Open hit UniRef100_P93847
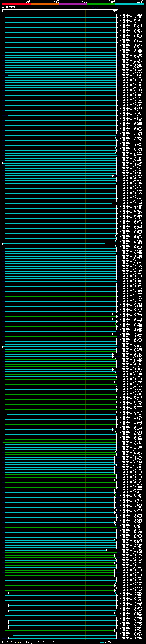The height and width of the screenshot is (644, 146). (x=131, y=37)
